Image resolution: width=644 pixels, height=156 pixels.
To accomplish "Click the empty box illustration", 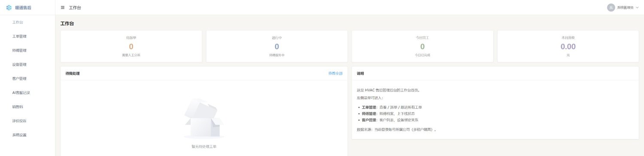I will pyautogui.click(x=204, y=119).
